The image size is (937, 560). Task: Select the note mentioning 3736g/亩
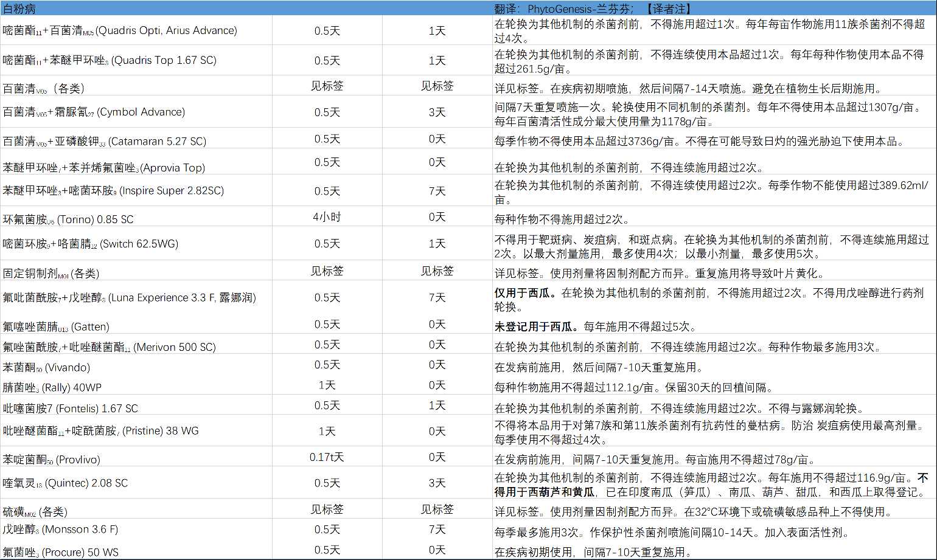pos(714,139)
